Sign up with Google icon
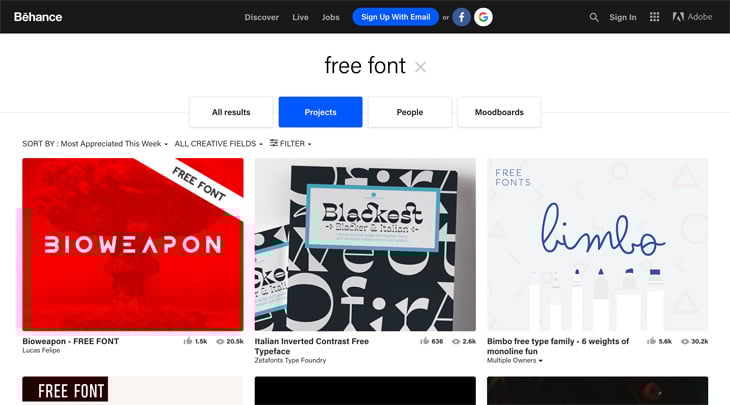The image size is (730, 405). click(483, 17)
